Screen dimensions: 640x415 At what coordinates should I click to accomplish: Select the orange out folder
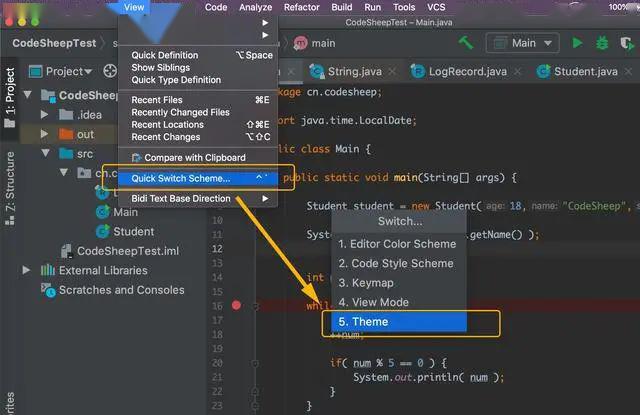coord(85,134)
